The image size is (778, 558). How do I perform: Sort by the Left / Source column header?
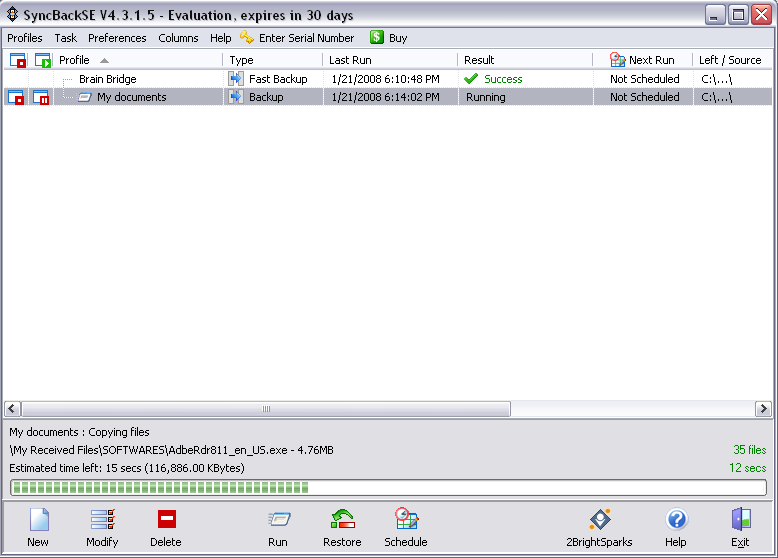[730, 60]
